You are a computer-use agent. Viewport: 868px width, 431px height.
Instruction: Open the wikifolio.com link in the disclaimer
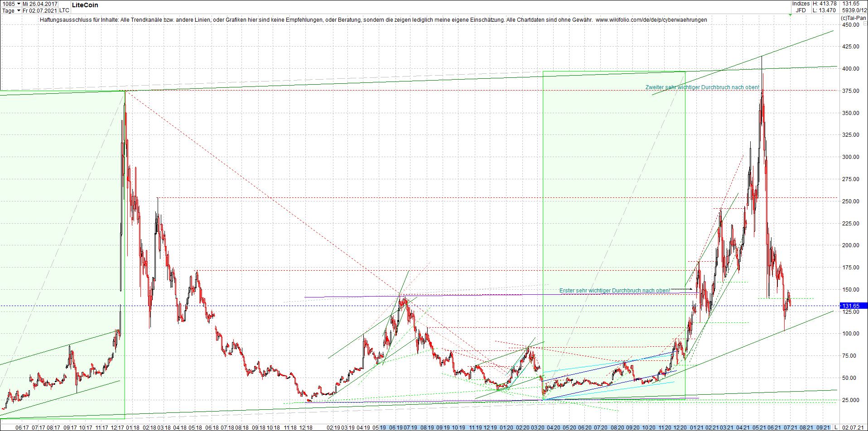[652, 20]
